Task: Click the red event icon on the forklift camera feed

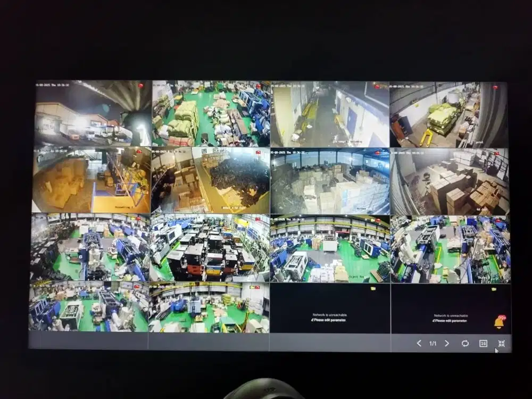Action: pos(495,86)
